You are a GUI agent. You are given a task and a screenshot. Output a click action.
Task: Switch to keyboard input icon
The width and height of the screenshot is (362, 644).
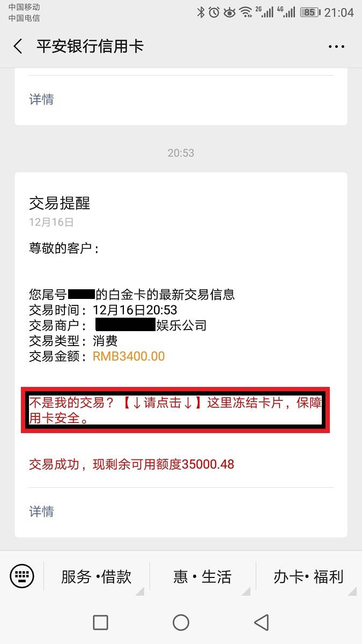(22, 576)
